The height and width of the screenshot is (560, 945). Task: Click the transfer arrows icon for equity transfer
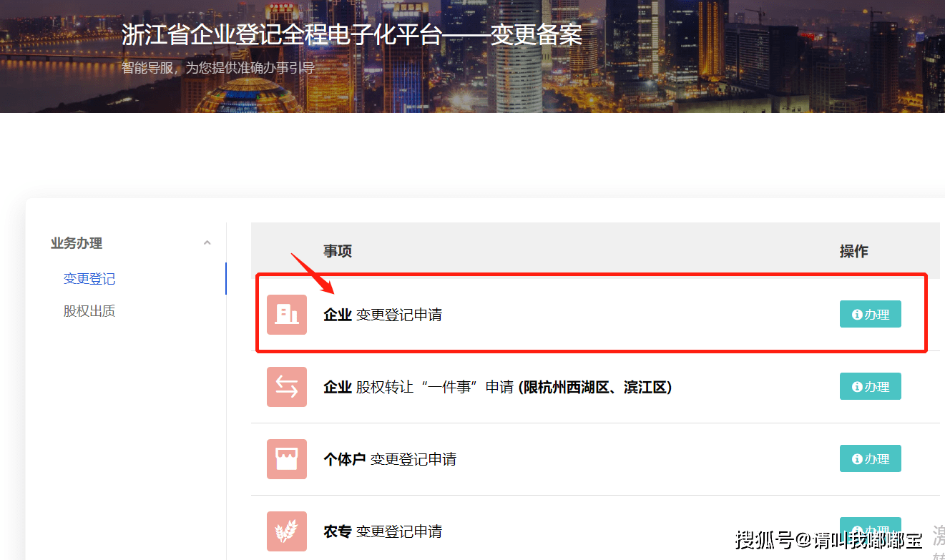tap(286, 386)
